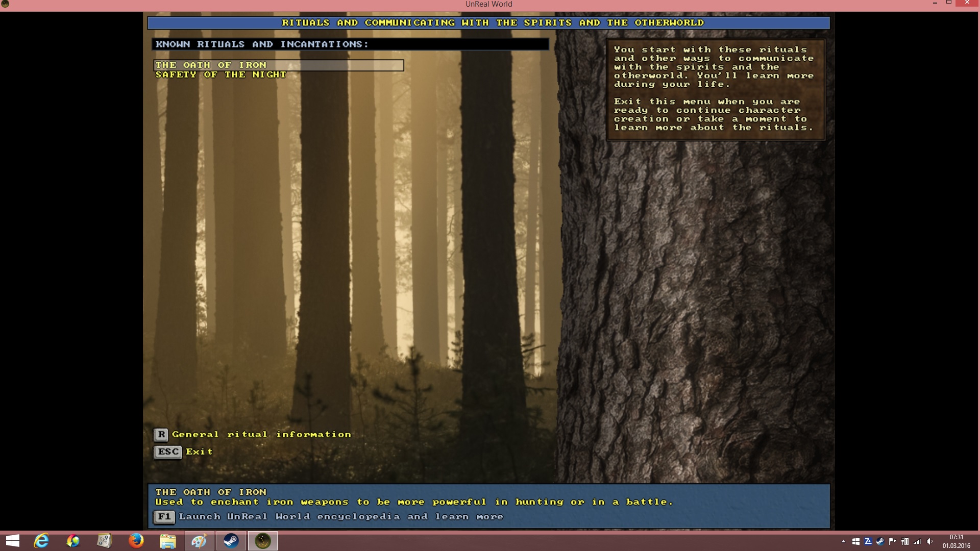Screen dimensions: 980x551
Task: Open File Explorer from the taskbar
Action: point(167,541)
